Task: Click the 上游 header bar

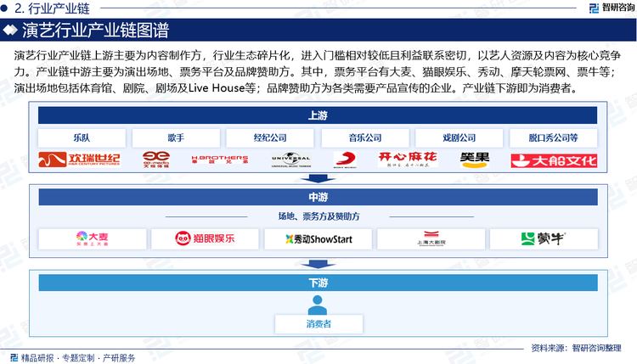Action: click(x=318, y=115)
